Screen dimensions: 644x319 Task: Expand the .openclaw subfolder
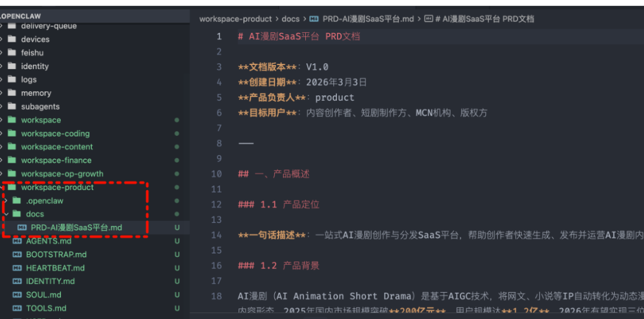[45, 201]
